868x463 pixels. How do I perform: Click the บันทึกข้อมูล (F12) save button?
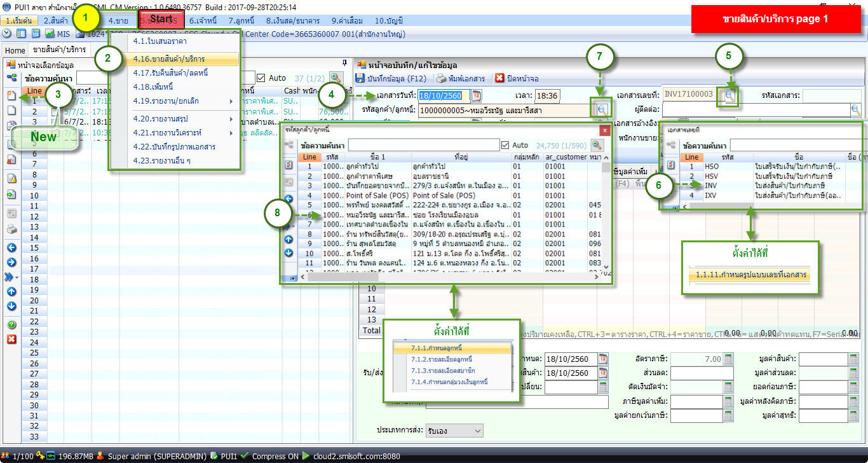pyautogui.click(x=391, y=78)
